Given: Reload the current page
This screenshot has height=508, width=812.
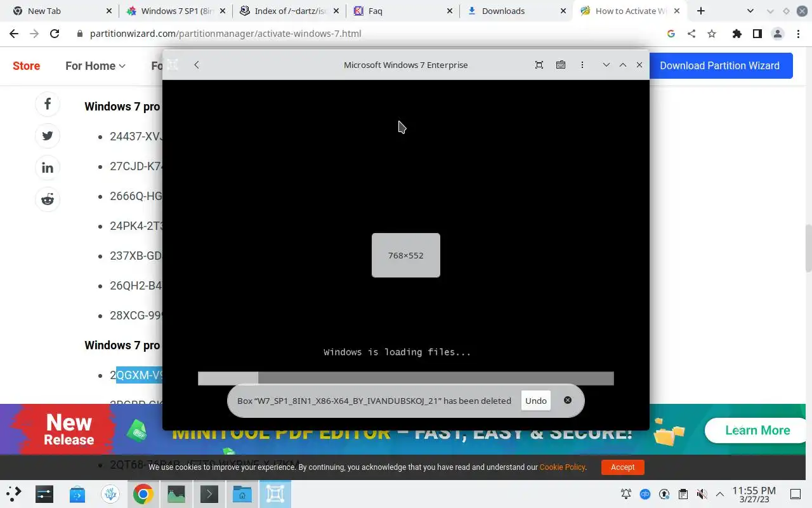Looking at the screenshot, I should tap(55, 34).
